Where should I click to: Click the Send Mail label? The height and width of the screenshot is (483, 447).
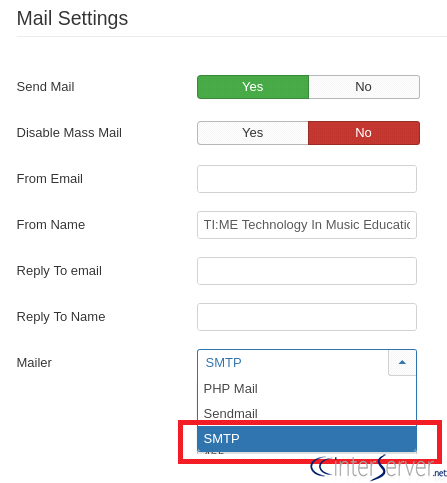tap(46, 87)
